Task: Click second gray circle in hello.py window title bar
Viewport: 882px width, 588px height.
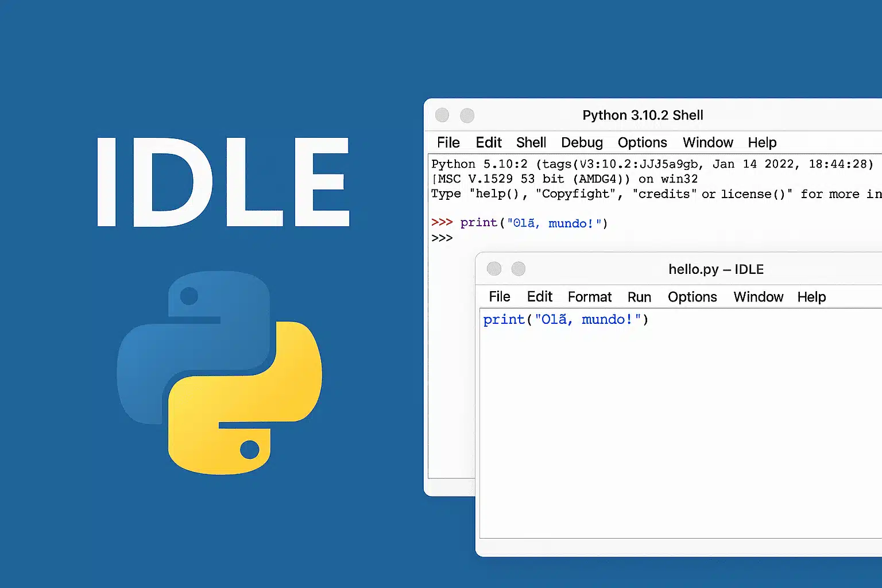Action: click(x=519, y=269)
